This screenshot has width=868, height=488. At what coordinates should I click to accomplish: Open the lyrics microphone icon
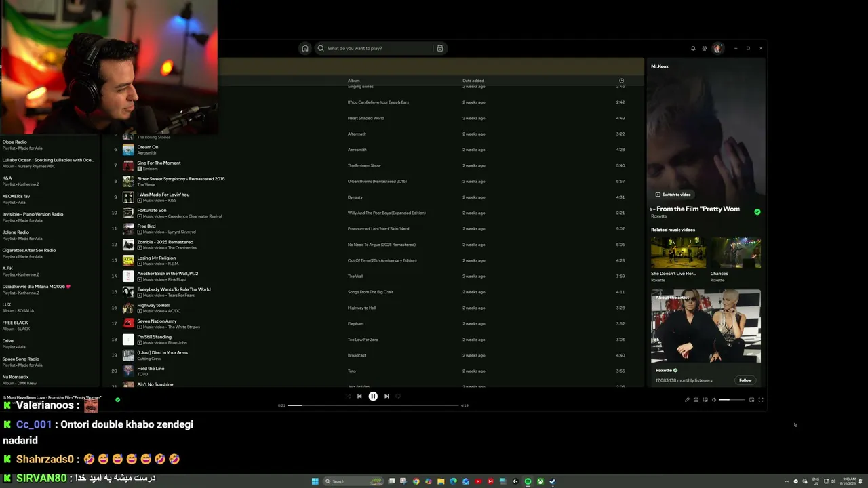(x=687, y=400)
